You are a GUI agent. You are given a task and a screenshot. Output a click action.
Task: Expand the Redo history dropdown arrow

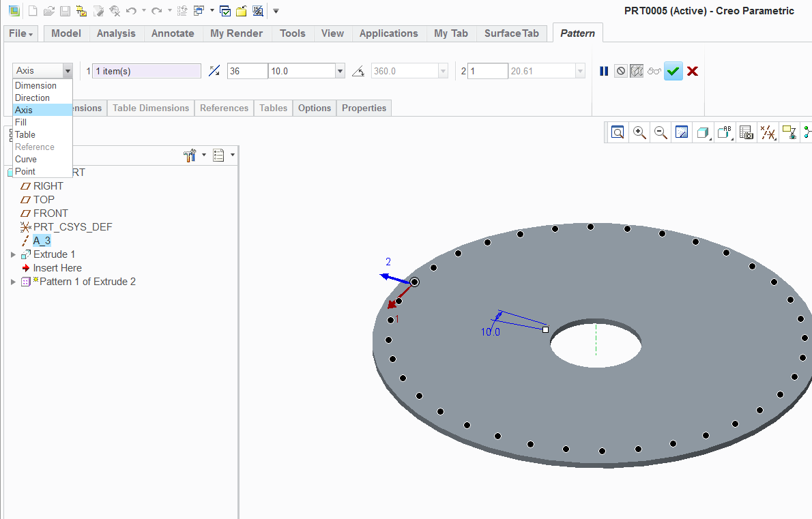(x=170, y=11)
